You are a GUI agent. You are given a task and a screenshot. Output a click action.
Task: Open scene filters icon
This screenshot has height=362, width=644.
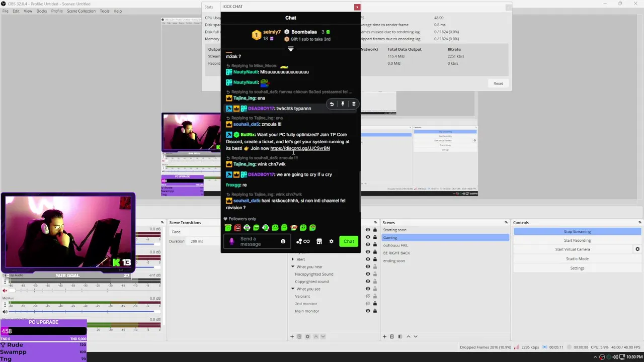point(400,336)
